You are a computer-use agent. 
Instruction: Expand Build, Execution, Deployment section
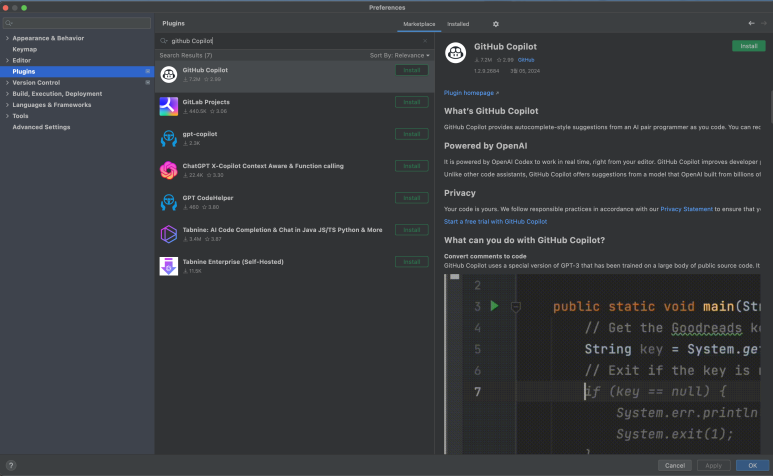[x=7, y=94]
